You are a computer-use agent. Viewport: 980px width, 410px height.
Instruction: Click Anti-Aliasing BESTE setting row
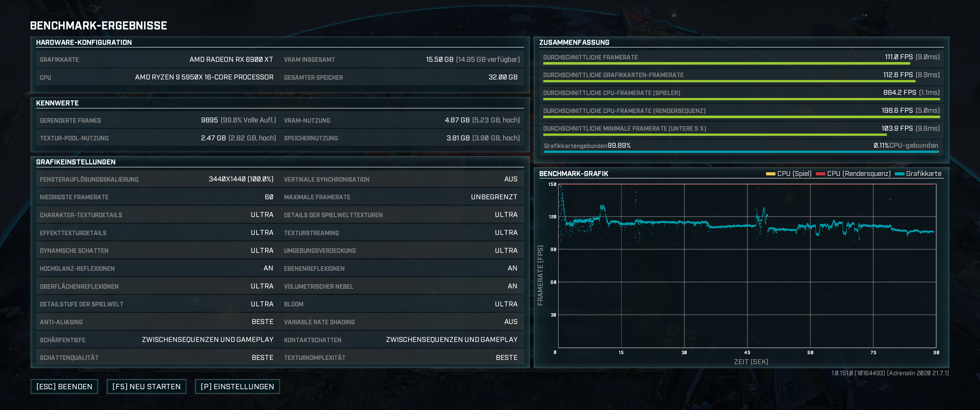156,322
